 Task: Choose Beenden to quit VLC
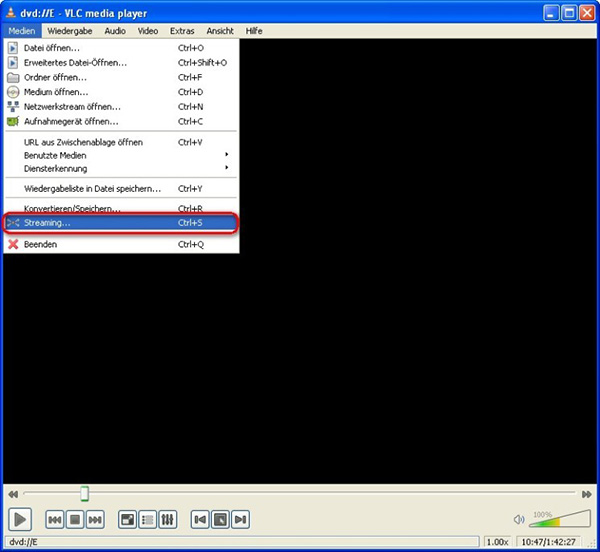[x=121, y=244]
